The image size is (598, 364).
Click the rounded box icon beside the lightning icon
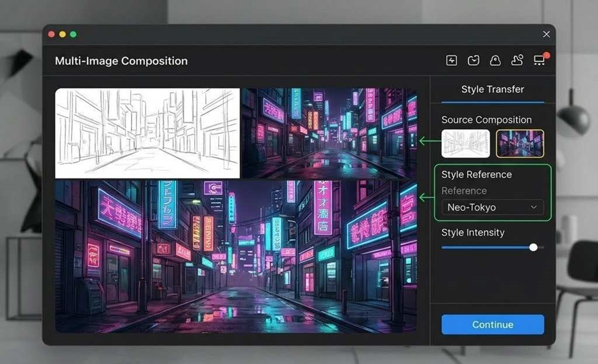tap(473, 61)
